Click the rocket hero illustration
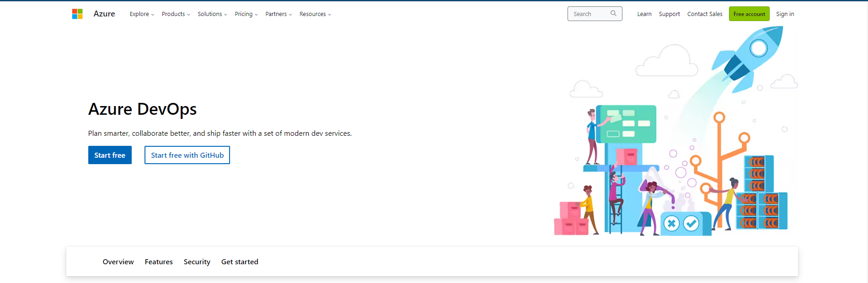Image resolution: width=868 pixels, height=283 pixels. (675, 131)
